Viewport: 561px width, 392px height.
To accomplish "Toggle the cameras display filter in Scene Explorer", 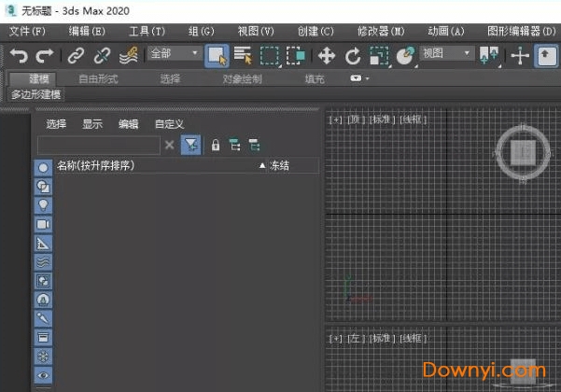I will [43, 224].
